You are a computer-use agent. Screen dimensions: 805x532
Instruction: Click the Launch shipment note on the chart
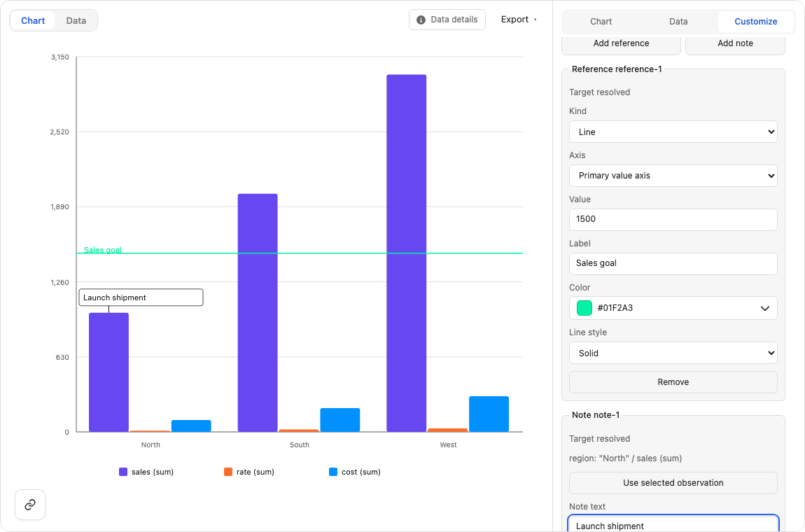tap(141, 297)
